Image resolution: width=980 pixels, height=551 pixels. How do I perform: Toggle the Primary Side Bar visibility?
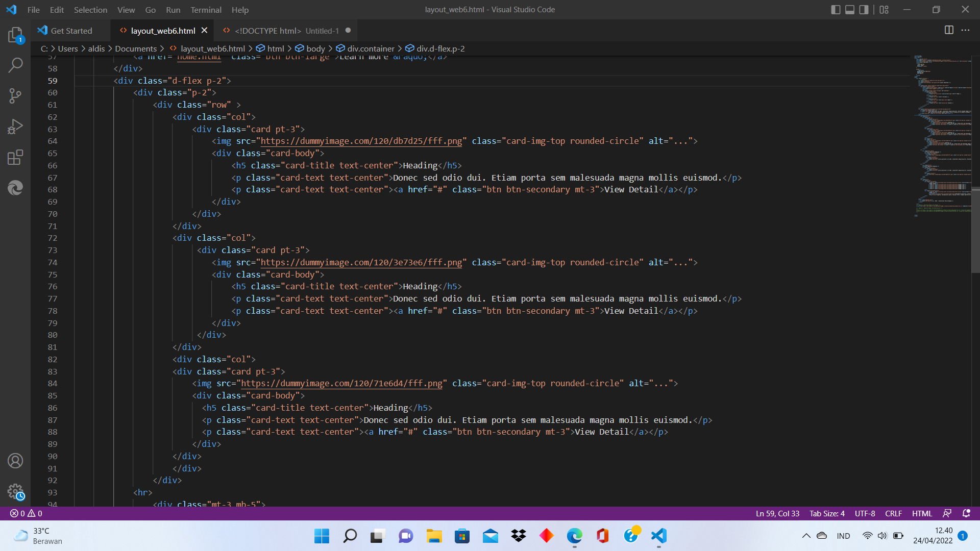(835, 9)
